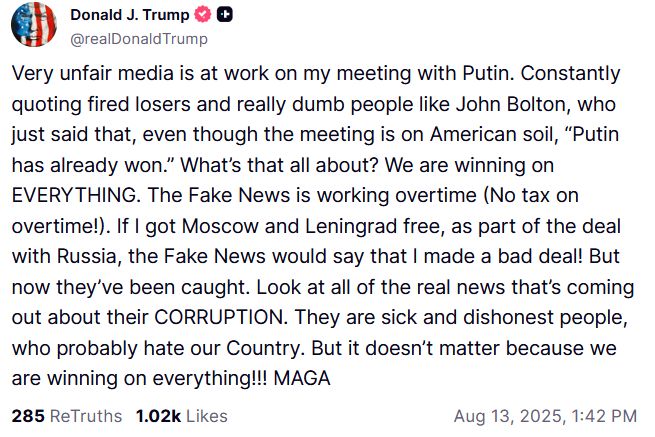The height and width of the screenshot is (437, 655).
Task: Click the 1:42 PM time text
Action: (606, 415)
